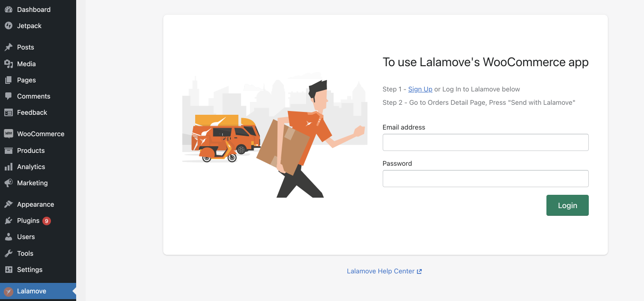Focus the Email address field
This screenshot has width=644, height=301.
point(485,142)
